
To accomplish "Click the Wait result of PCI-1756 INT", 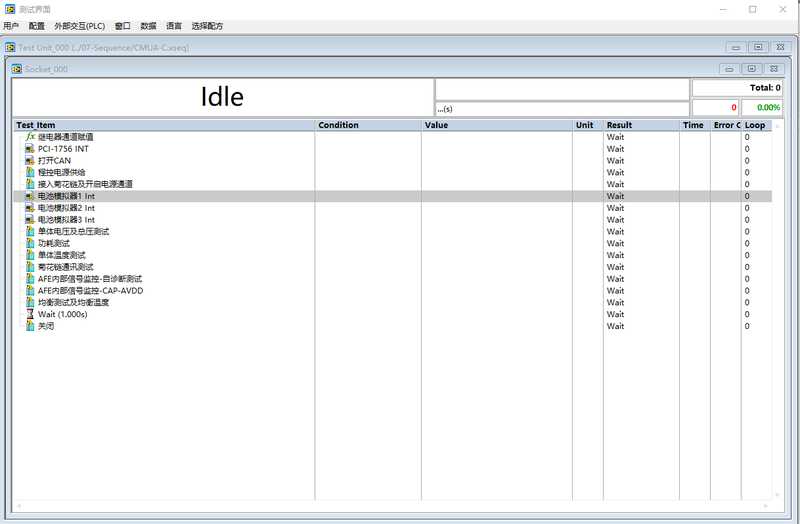I will pos(615,148).
